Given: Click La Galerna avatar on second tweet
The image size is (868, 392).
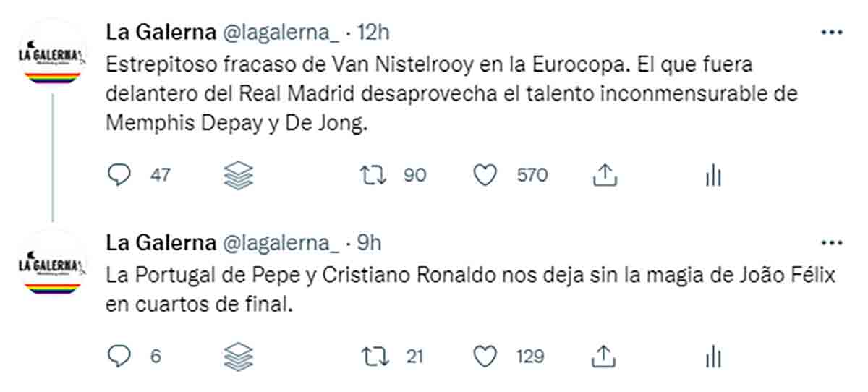Looking at the screenshot, I should (52, 264).
